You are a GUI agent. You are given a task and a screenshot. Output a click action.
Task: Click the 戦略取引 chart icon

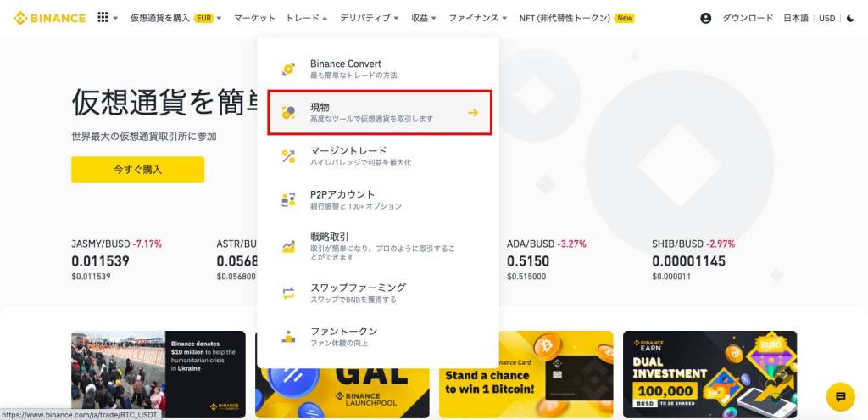pyautogui.click(x=288, y=246)
